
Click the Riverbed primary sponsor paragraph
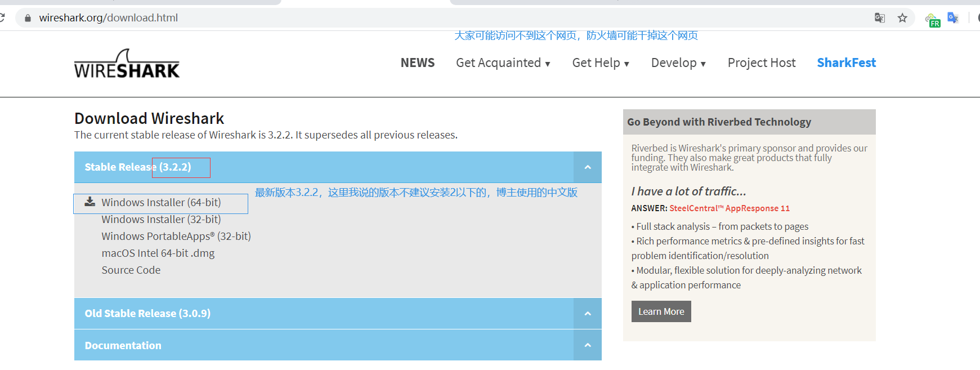[749, 158]
